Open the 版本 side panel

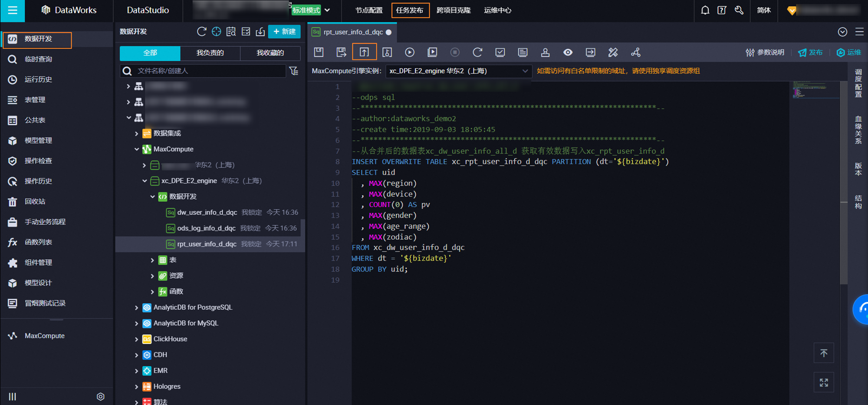pos(858,169)
